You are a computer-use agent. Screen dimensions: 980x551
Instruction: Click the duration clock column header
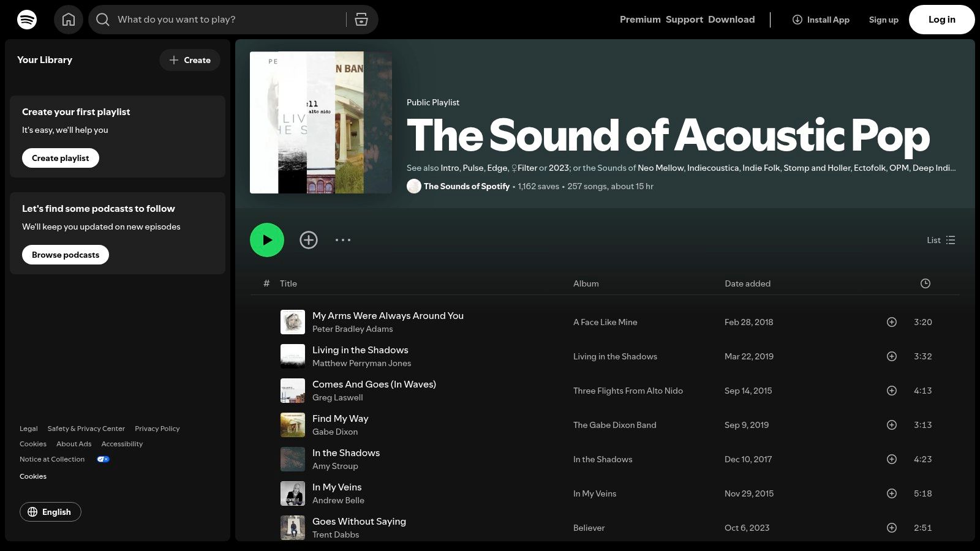tap(925, 283)
